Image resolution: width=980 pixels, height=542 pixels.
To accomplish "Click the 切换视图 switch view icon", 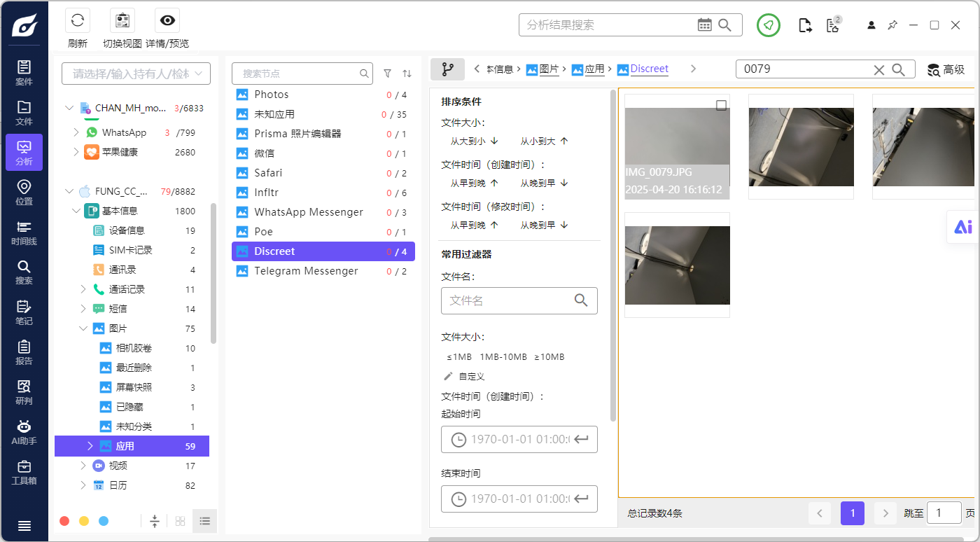I will tap(122, 20).
